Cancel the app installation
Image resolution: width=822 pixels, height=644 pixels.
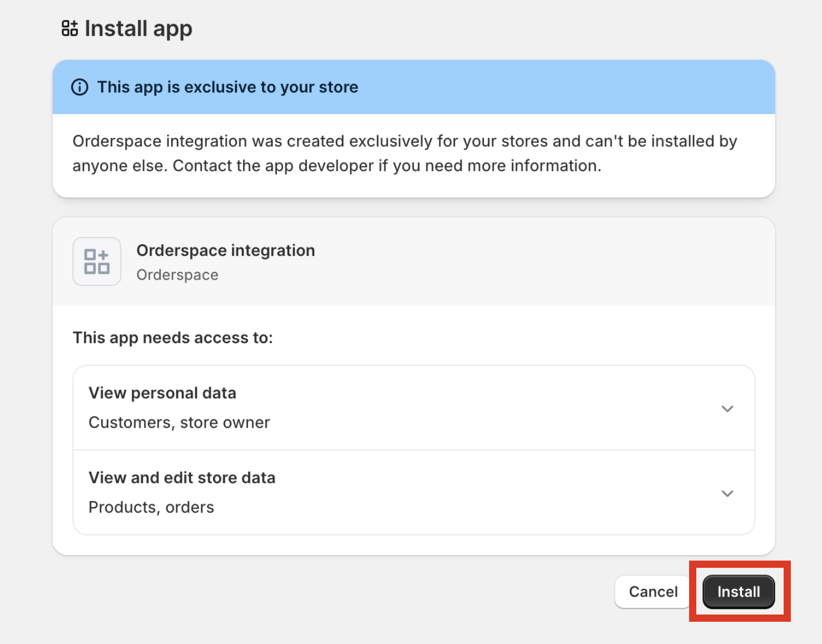(x=653, y=592)
